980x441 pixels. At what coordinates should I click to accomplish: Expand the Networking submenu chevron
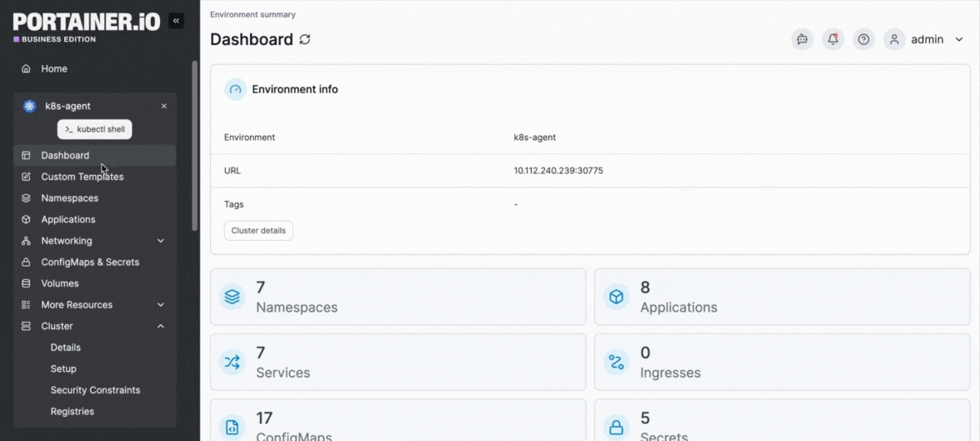point(161,241)
